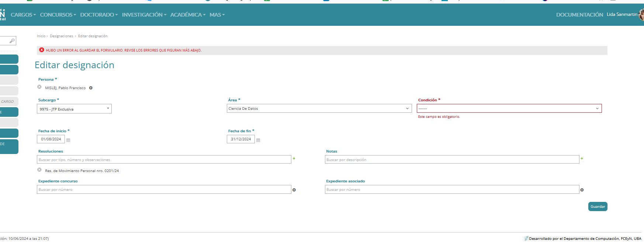This screenshot has height=252, width=644.
Task: Remove Res. de Movimiento Personal 0201/24
Action: pos(39,170)
